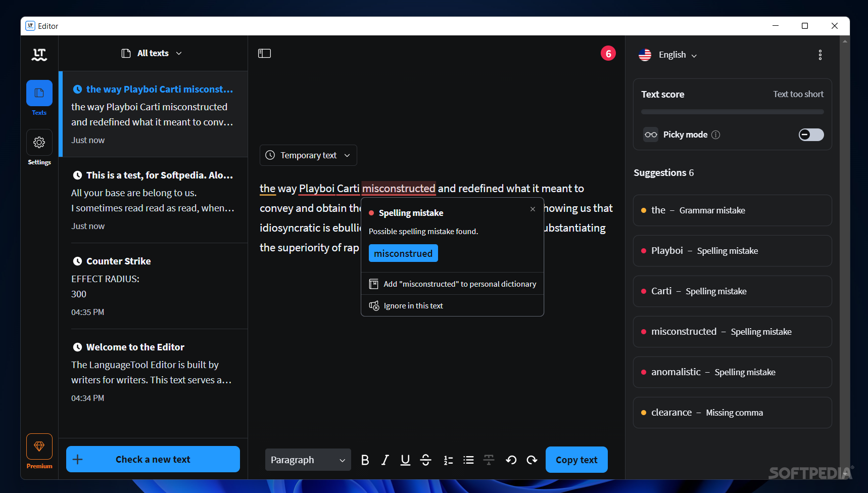Apply the 'misconstrued' suggestion
The width and height of the screenshot is (868, 493).
click(x=403, y=253)
